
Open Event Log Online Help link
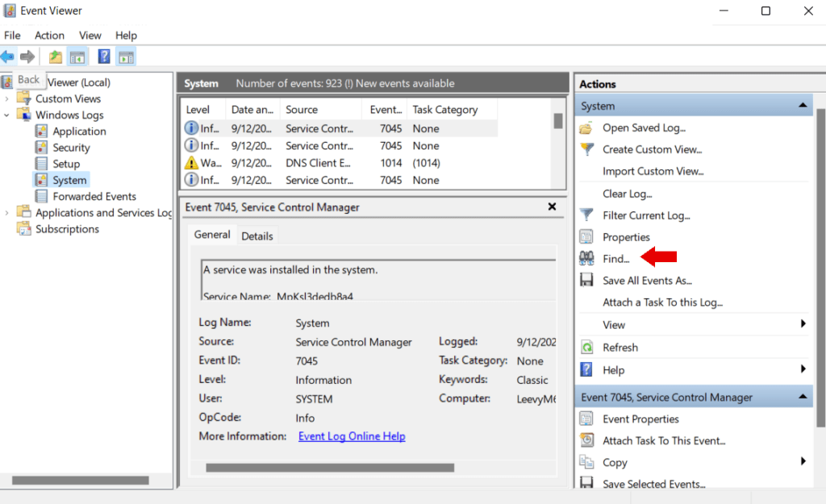tap(352, 436)
